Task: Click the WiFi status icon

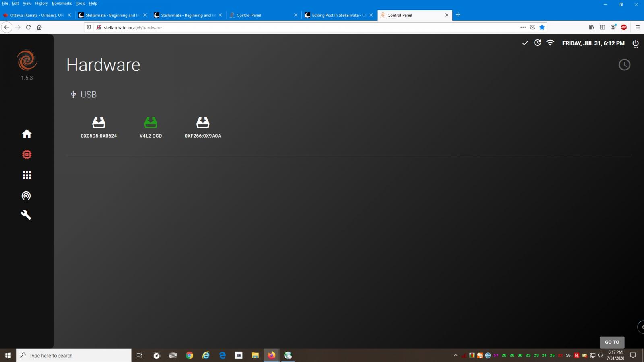Action: [550, 43]
